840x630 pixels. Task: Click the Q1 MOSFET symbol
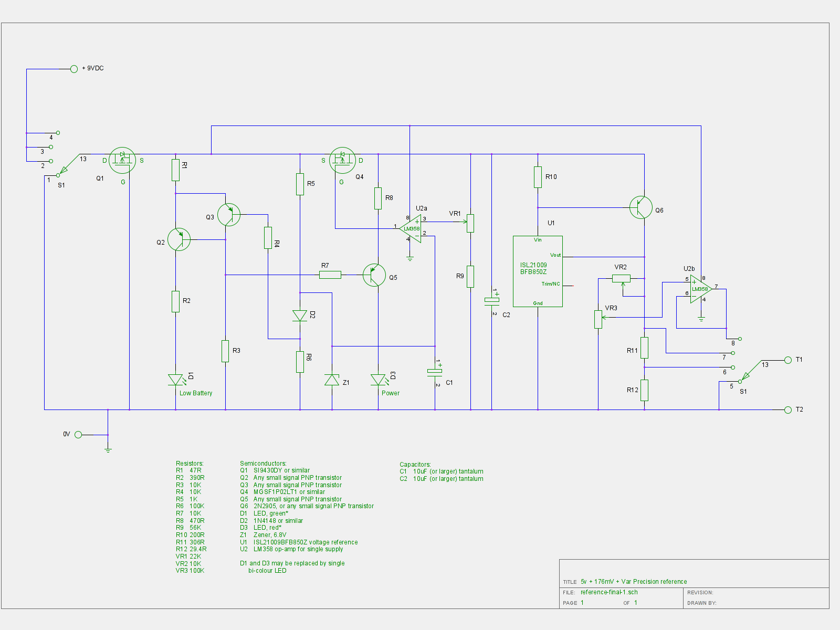coord(122,160)
